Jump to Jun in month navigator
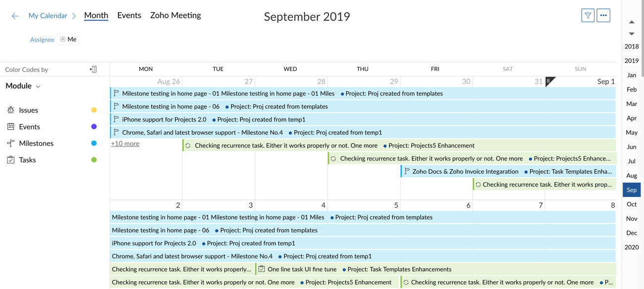 632,147
